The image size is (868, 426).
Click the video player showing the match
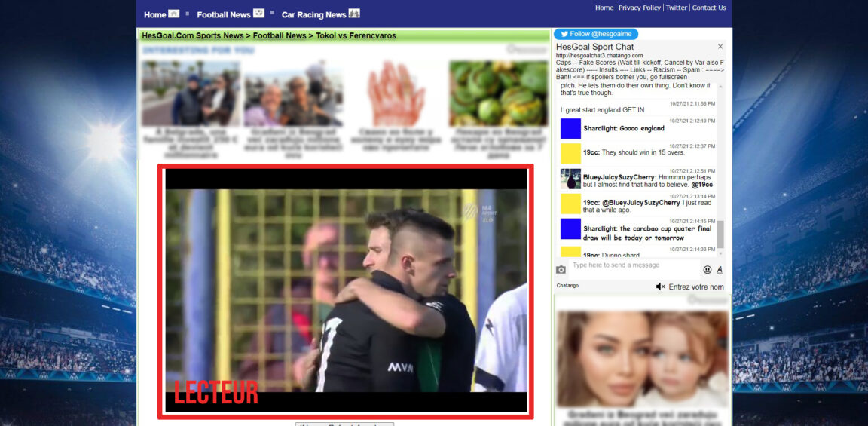(346, 290)
